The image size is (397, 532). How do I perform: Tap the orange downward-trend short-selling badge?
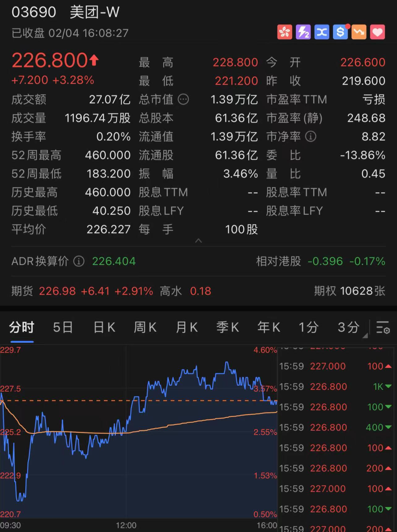tap(359, 32)
